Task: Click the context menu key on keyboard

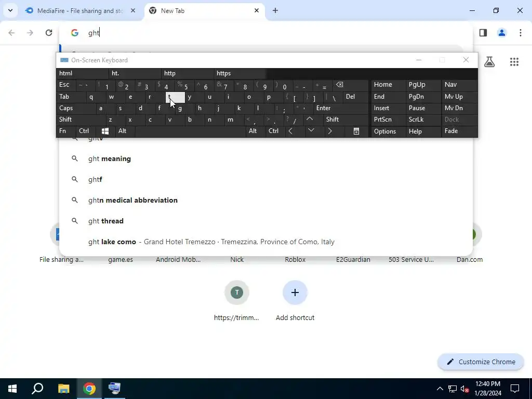Action: point(356,131)
